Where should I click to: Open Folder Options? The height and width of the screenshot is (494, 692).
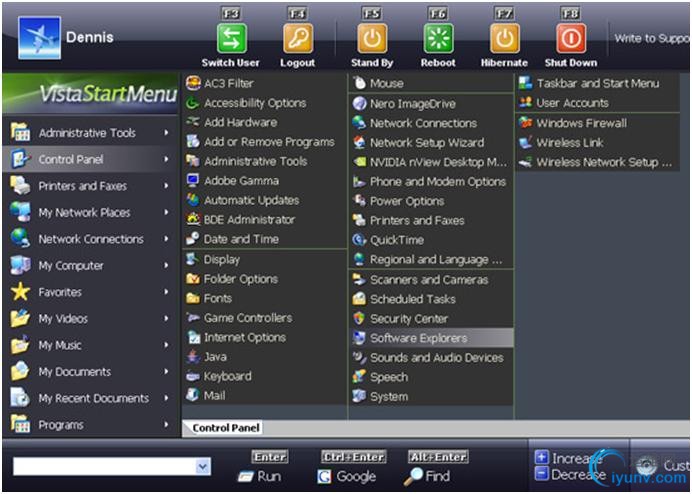[265, 279]
